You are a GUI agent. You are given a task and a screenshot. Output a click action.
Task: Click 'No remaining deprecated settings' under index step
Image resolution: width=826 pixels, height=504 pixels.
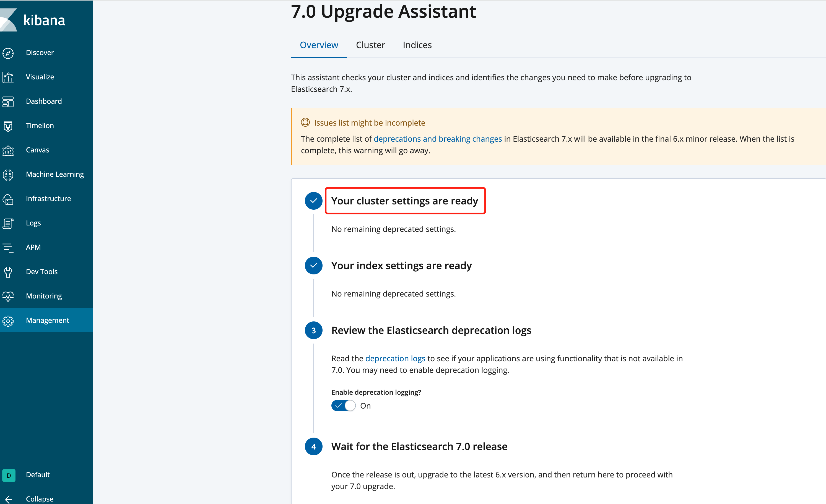tap(394, 293)
